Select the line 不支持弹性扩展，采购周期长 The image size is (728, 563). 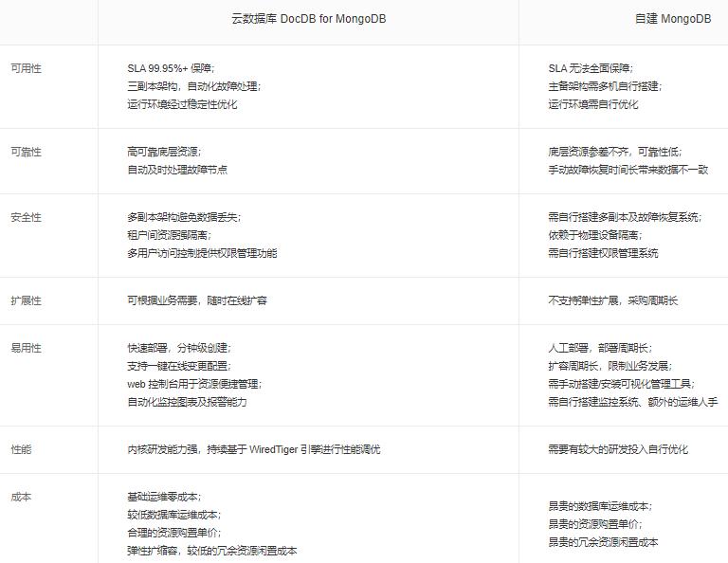click(x=613, y=300)
